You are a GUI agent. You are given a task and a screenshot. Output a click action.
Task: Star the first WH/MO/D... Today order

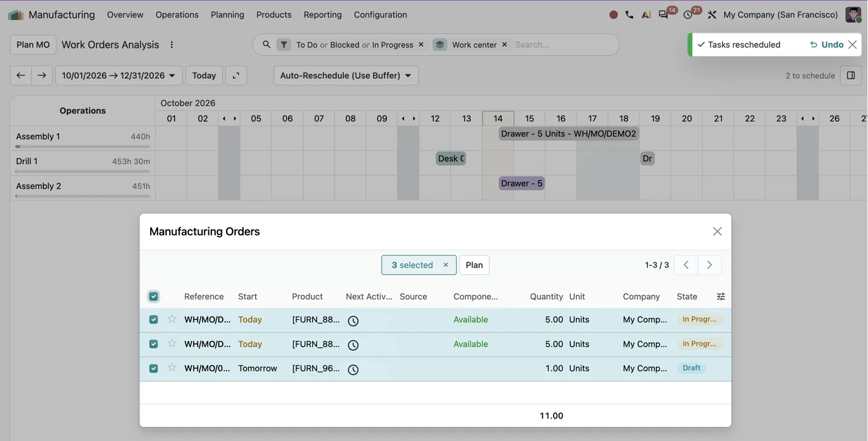coord(172,319)
